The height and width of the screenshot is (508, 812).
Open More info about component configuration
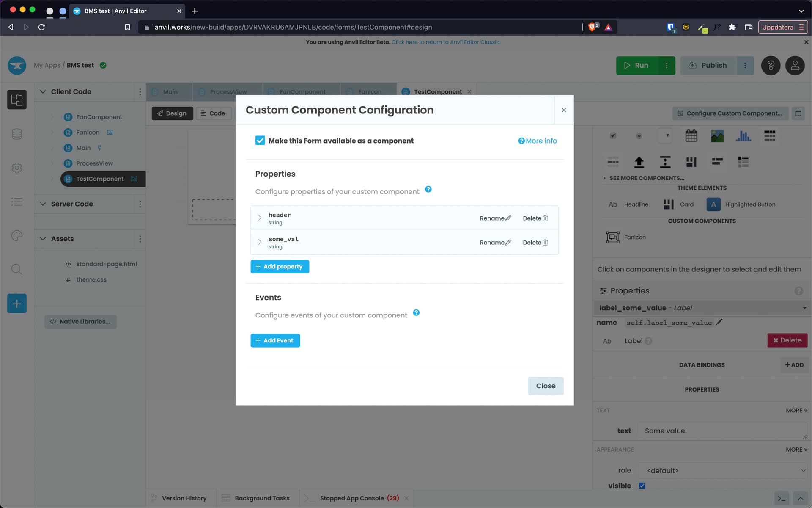537,141
